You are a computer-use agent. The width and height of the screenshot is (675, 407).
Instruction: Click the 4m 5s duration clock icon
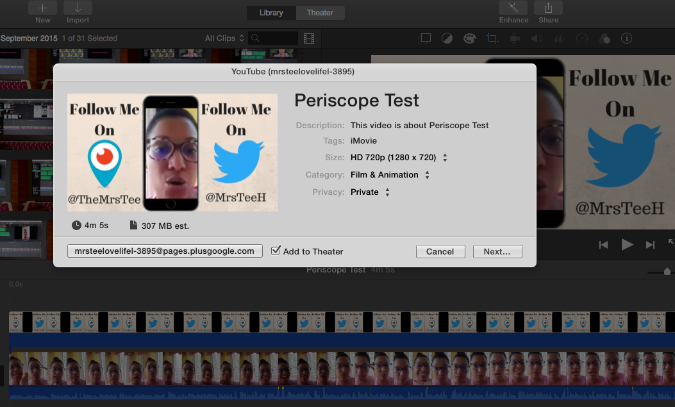coord(76,225)
